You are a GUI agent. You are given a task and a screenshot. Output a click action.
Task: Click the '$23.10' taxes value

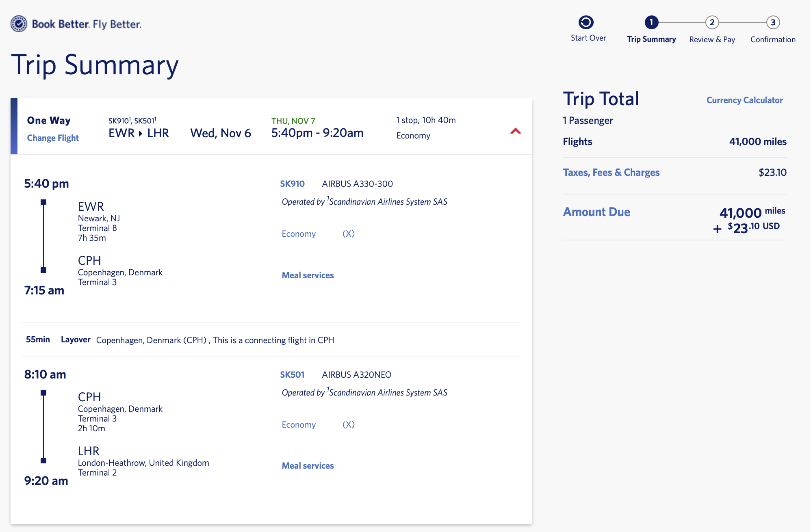click(x=772, y=173)
